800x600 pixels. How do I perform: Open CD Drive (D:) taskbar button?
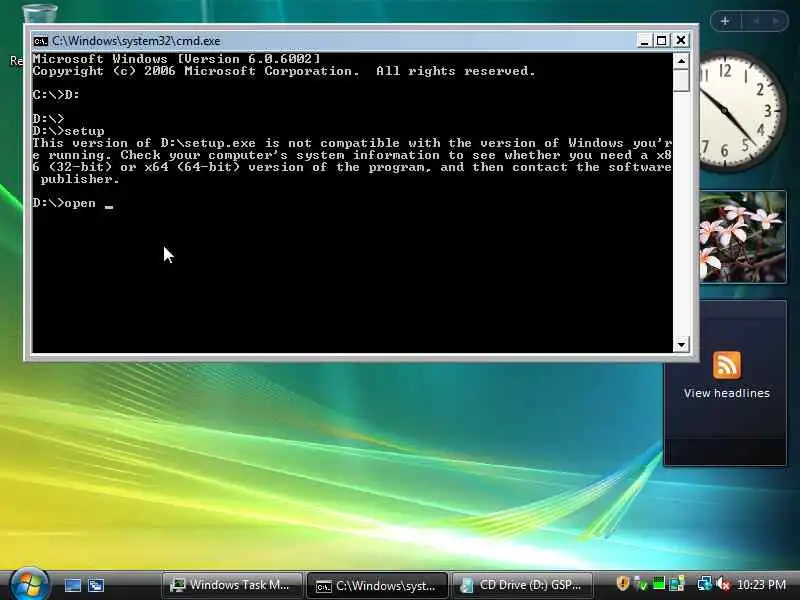pyautogui.click(x=522, y=585)
